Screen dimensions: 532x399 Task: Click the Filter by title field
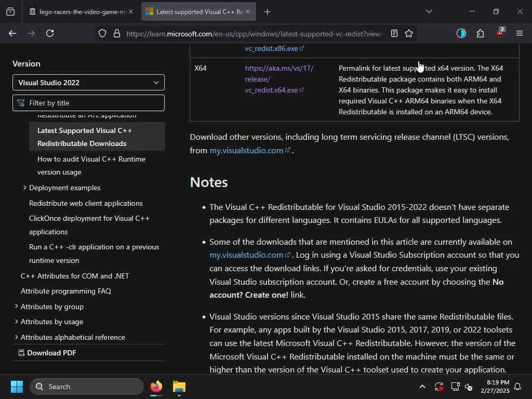pos(88,103)
